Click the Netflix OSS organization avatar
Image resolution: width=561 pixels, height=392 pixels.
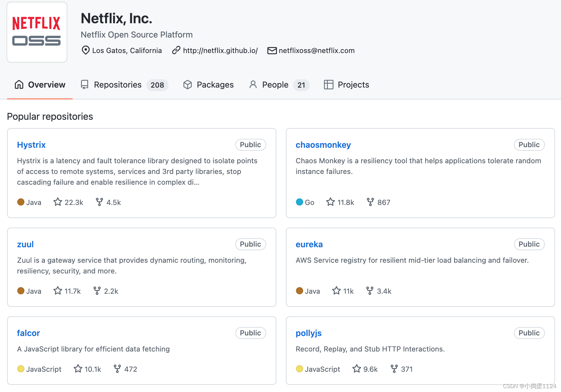37,32
